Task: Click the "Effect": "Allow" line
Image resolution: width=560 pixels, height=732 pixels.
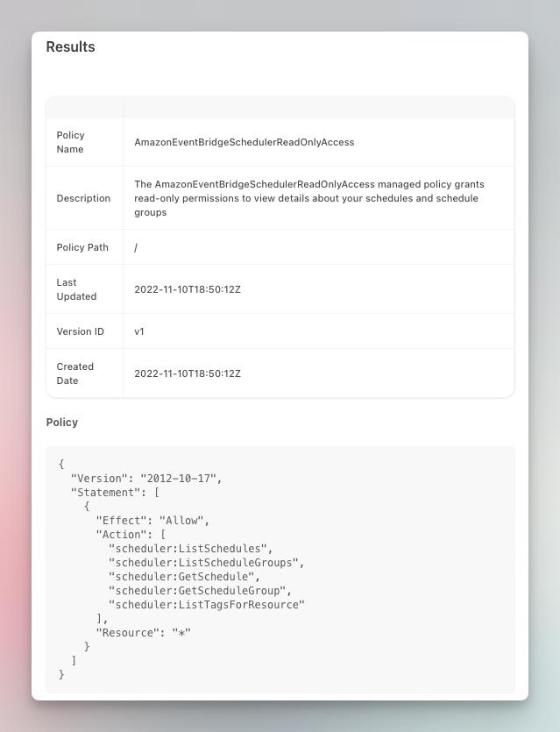Action: [152, 521]
